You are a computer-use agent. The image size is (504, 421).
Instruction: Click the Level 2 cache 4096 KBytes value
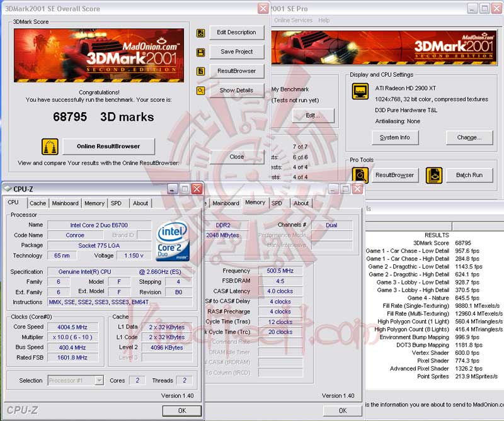[167, 347]
